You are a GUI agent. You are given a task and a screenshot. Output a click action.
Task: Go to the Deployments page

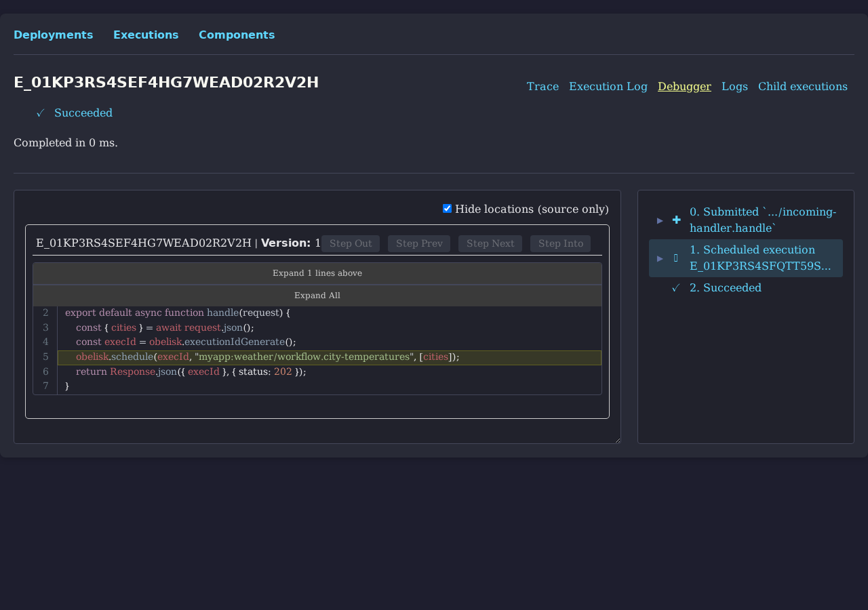(x=53, y=34)
